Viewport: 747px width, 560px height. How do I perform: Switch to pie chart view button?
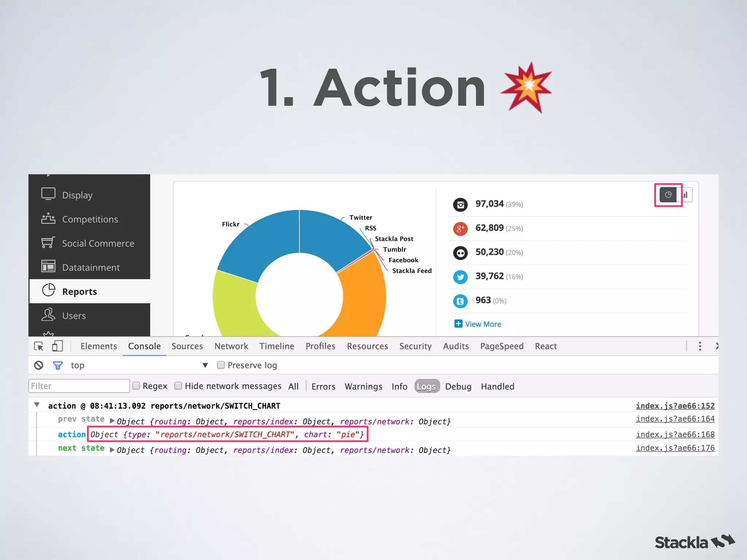668,195
